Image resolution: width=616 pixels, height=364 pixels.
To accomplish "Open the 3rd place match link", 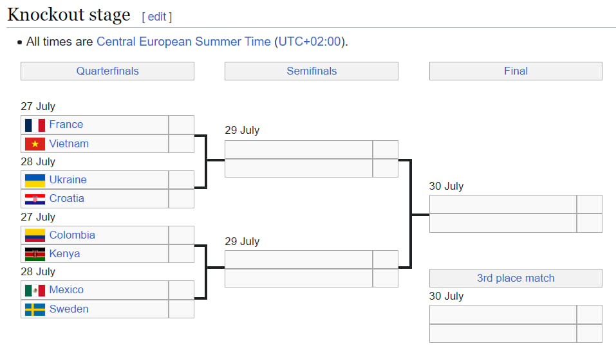I will click(516, 278).
